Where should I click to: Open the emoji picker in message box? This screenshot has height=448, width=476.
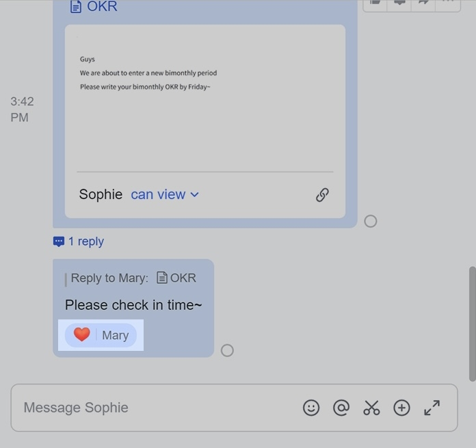[x=311, y=408]
